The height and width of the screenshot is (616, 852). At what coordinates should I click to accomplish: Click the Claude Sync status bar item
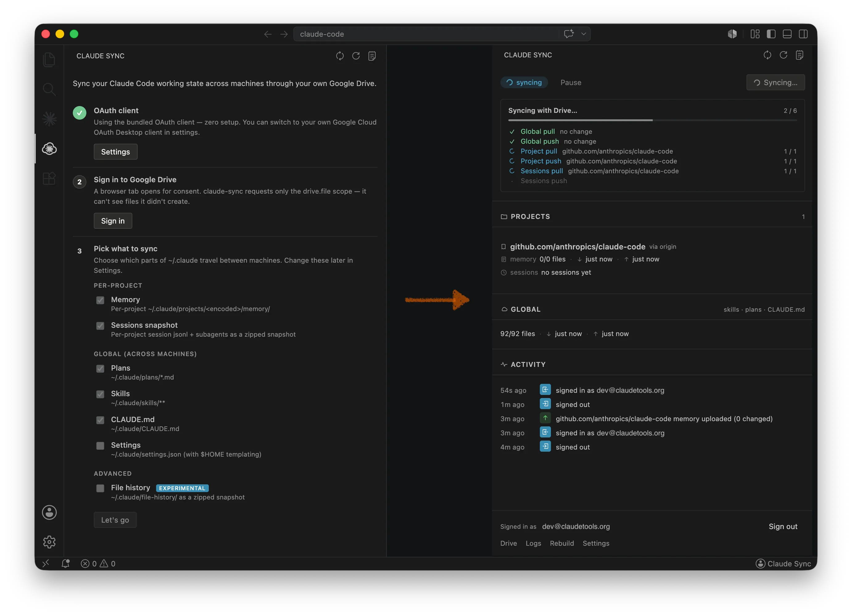click(783, 564)
